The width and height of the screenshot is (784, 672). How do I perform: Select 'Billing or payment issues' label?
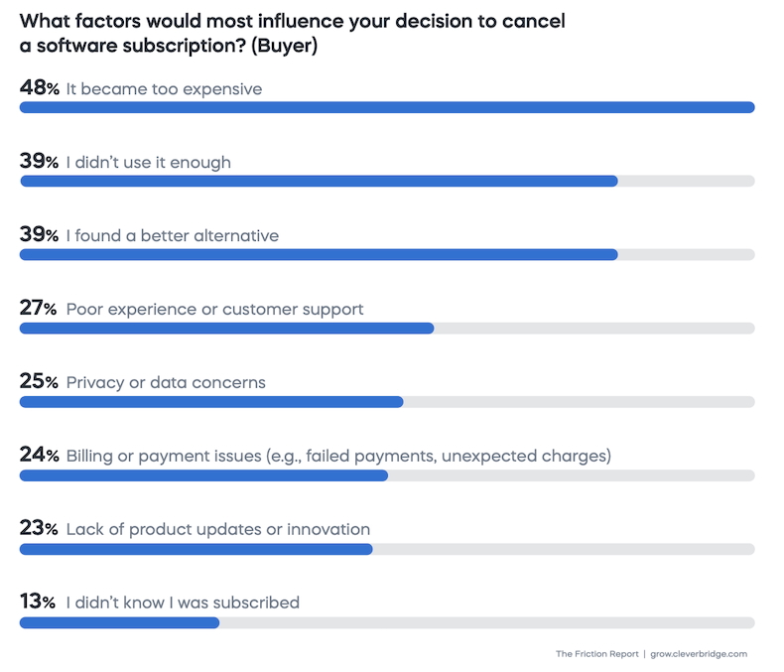pos(337,457)
